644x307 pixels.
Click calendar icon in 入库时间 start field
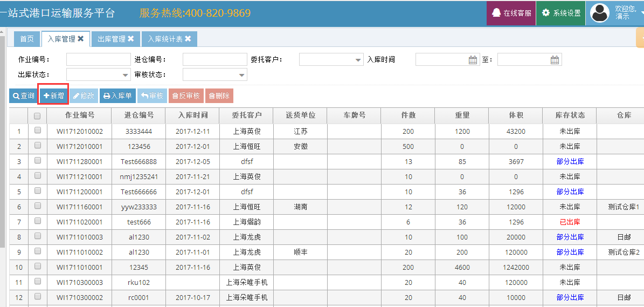point(473,60)
